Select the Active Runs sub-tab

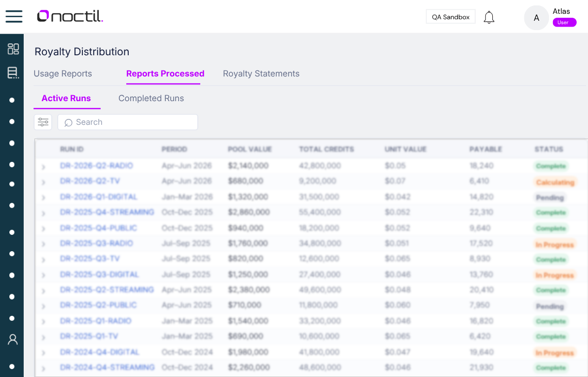(66, 98)
